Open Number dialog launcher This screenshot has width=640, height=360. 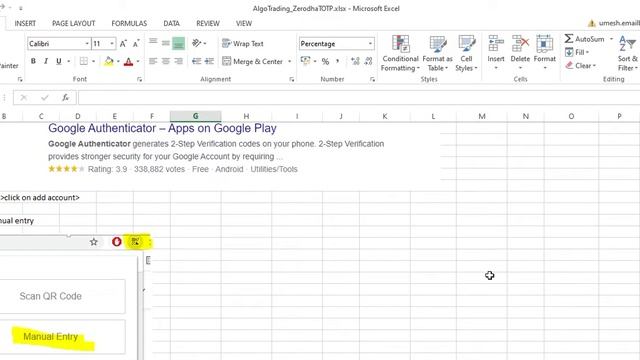click(372, 80)
